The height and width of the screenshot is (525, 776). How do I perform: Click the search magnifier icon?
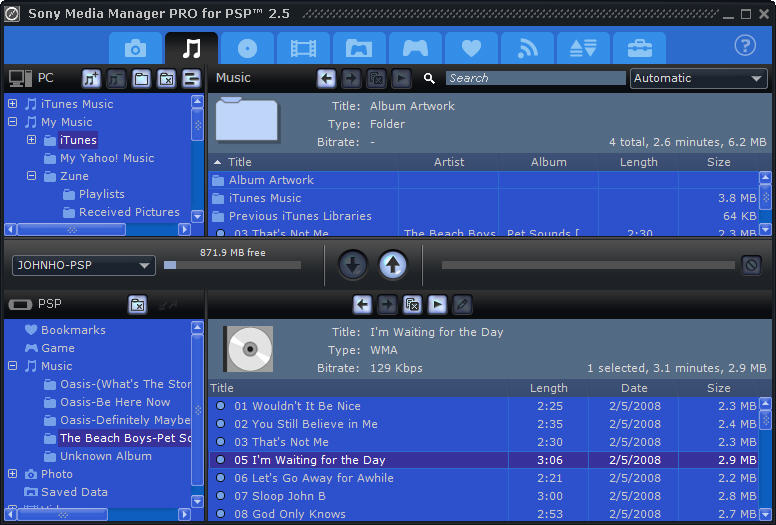[429, 78]
